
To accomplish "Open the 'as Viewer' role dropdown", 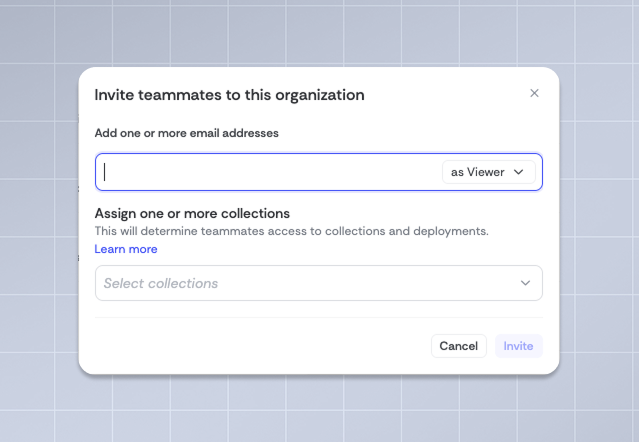I will pyautogui.click(x=488, y=172).
